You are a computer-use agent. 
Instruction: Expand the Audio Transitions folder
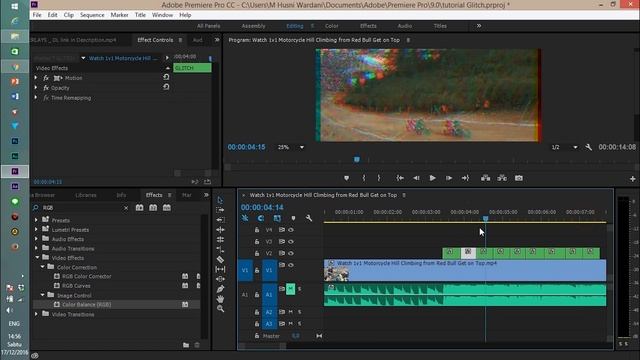[36, 248]
